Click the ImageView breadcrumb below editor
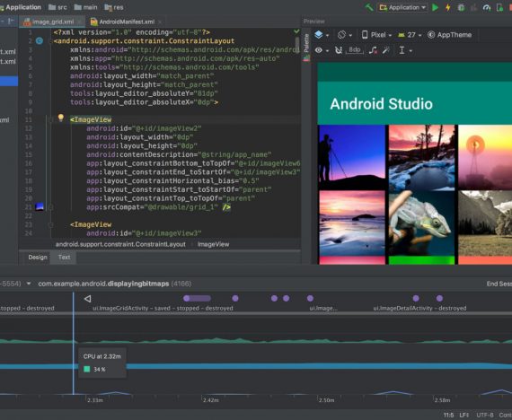Screen dimensions: 512x420 tap(213, 244)
